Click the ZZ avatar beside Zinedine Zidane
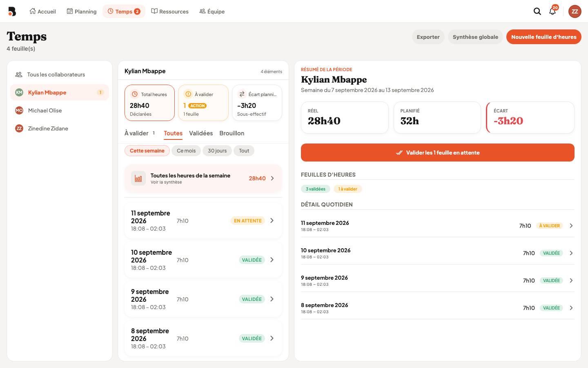 (19, 128)
